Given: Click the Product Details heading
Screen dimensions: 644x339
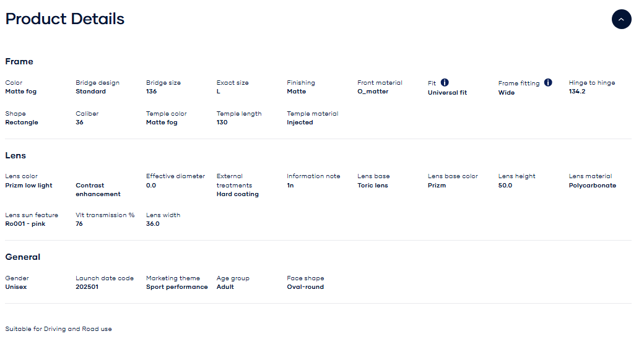Looking at the screenshot, I should 65,19.
